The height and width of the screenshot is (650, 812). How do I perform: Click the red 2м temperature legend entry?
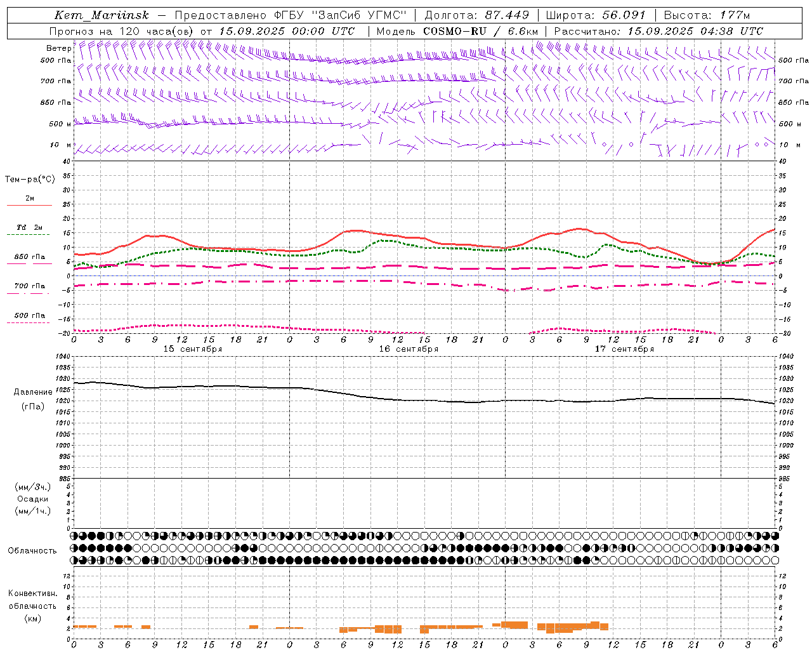[30, 201]
